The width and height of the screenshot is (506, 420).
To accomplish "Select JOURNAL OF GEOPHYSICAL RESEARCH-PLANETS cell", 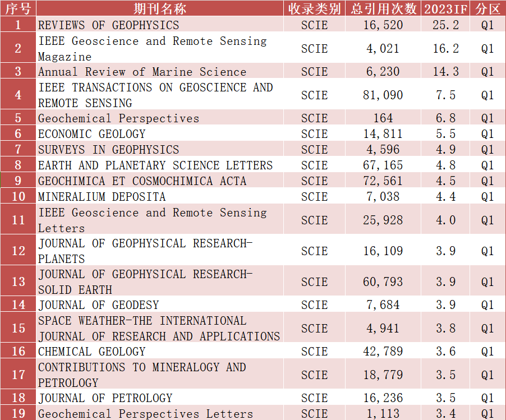I will [x=160, y=251].
